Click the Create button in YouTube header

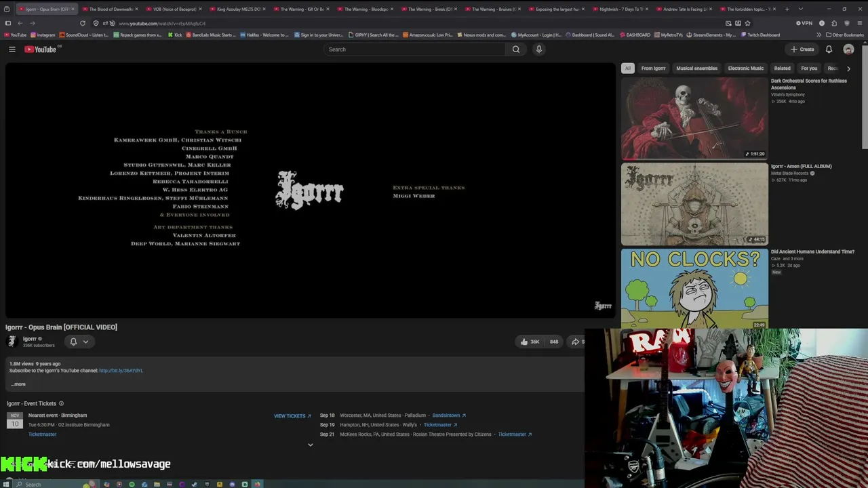pos(802,49)
